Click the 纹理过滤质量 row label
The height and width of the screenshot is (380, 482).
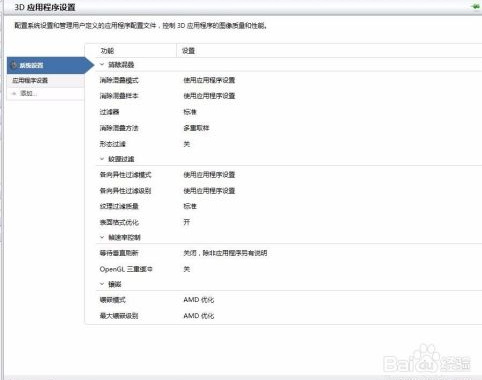point(119,206)
